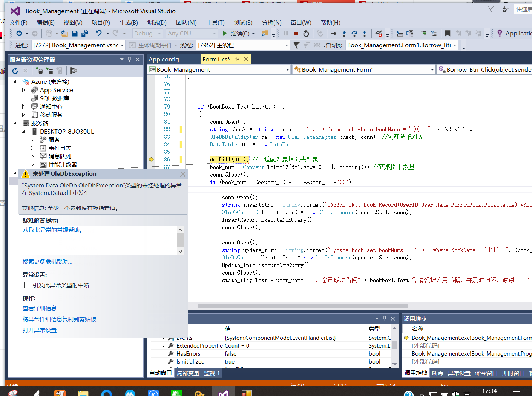Viewport: 532px width, 396px height.
Task: Refresh the Server Explorer panel
Action: click(x=15, y=71)
